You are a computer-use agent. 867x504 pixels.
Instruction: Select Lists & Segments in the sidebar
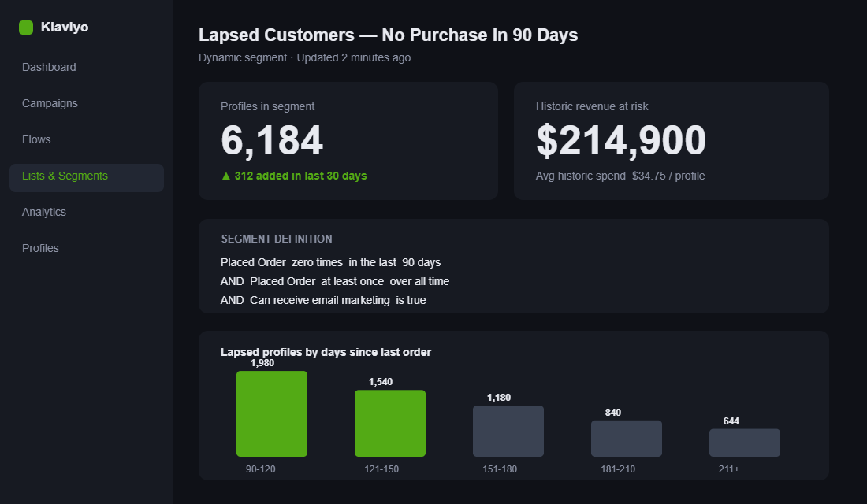pyautogui.click(x=86, y=177)
